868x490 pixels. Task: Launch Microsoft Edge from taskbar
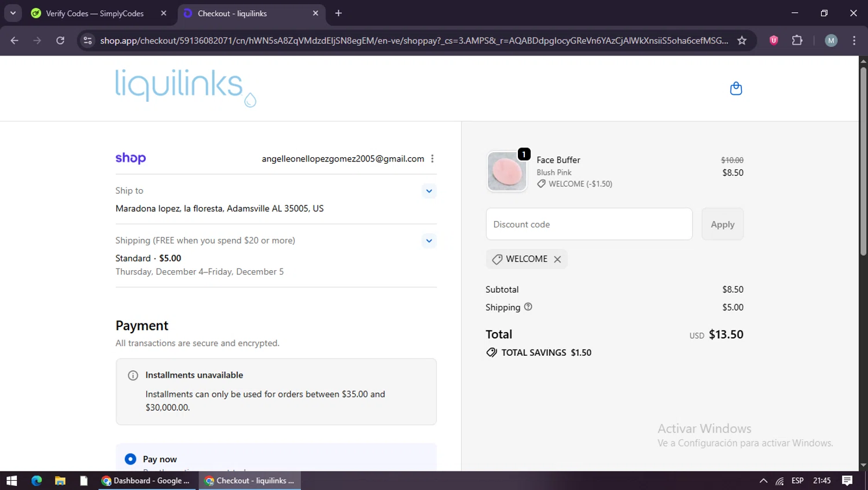point(36,481)
